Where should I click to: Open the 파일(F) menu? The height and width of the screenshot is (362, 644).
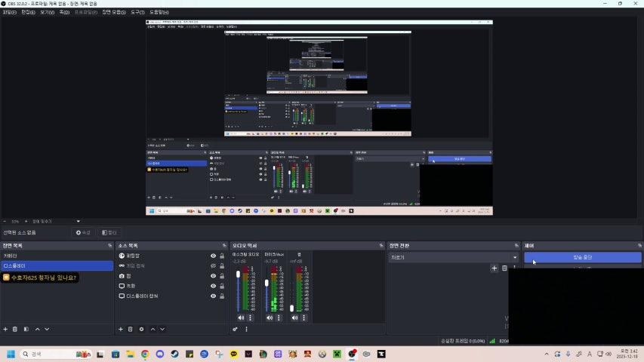coord(9,12)
